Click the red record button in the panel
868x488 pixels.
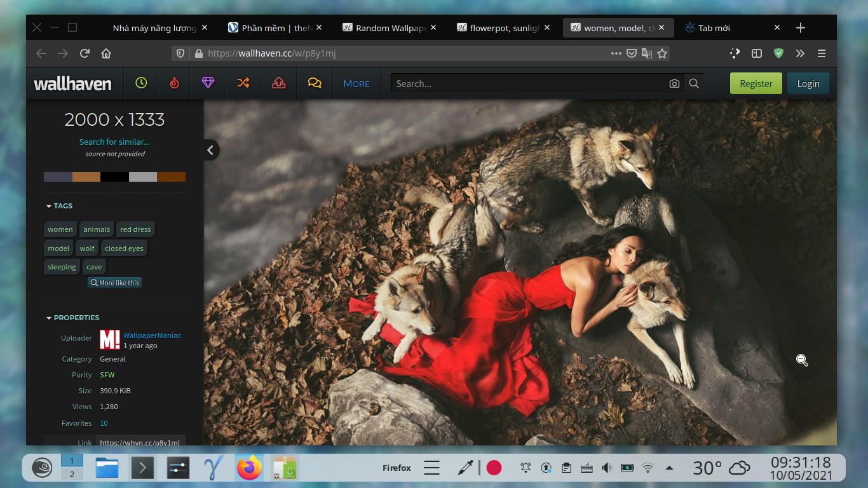point(494,468)
